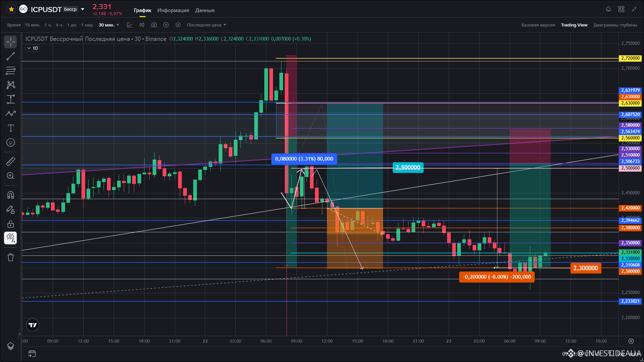Select the Text tool
Image resolution: width=644 pixels, height=362 pixels.
coord(11,128)
